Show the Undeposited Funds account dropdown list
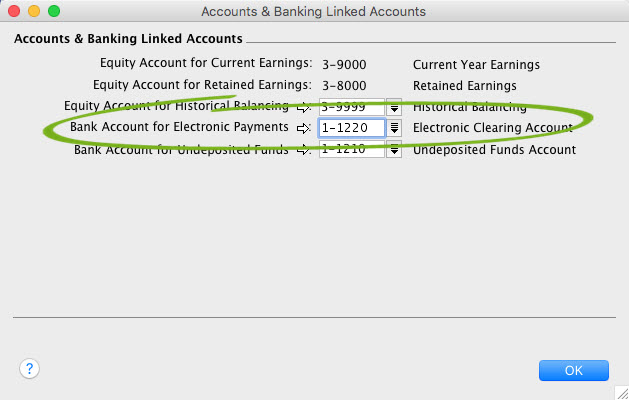Image resolution: width=629 pixels, height=400 pixels. tap(394, 150)
